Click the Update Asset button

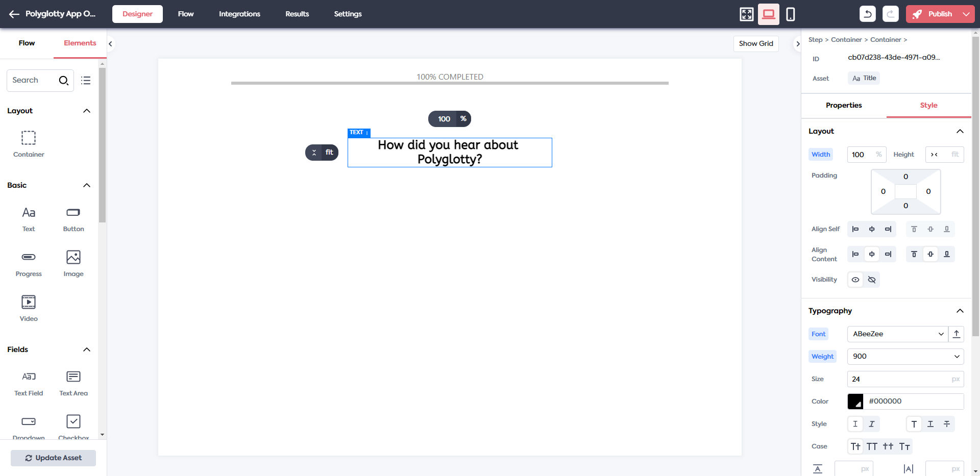(53, 458)
